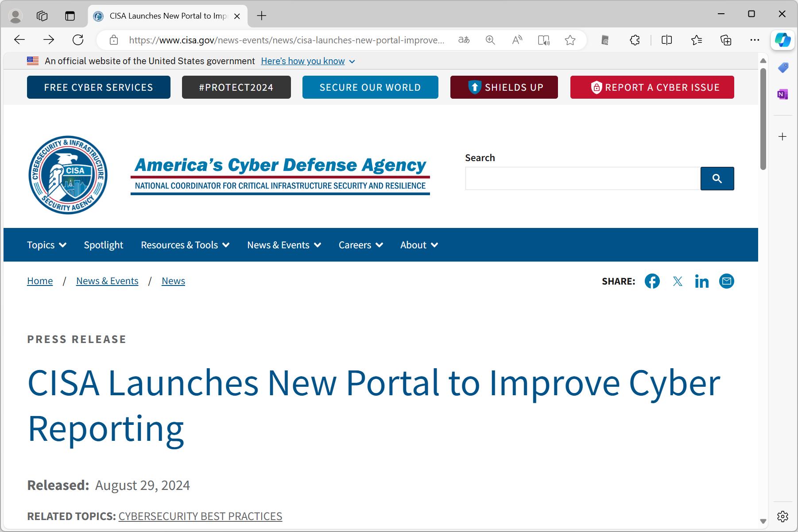Click the scrollbar up arrow
This screenshot has width=798, height=532.
click(x=763, y=60)
